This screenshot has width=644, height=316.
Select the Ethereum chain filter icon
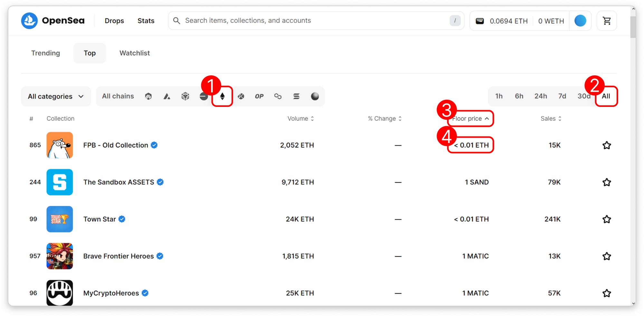222,96
